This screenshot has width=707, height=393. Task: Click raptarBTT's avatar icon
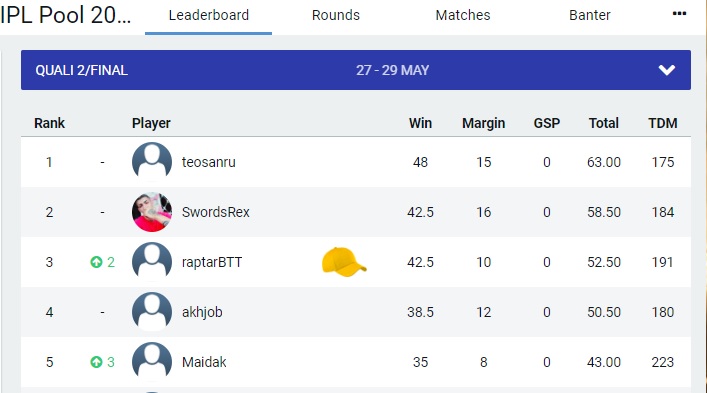coord(152,262)
